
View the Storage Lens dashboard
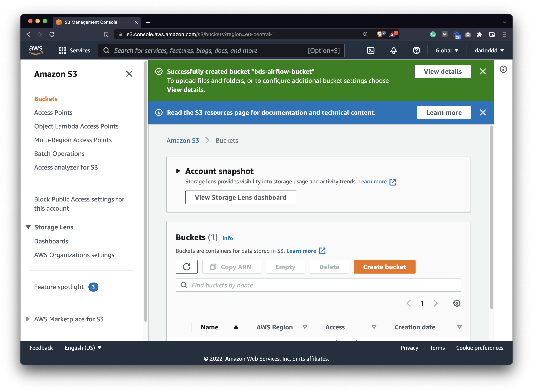click(x=241, y=197)
